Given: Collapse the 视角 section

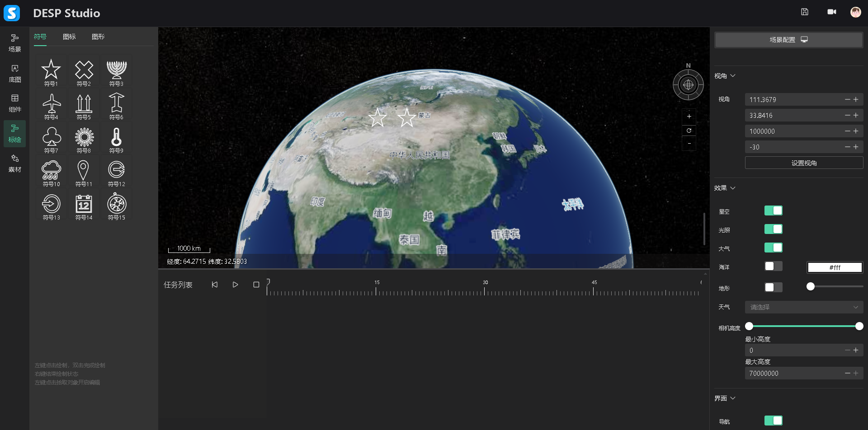Looking at the screenshot, I should (x=725, y=76).
